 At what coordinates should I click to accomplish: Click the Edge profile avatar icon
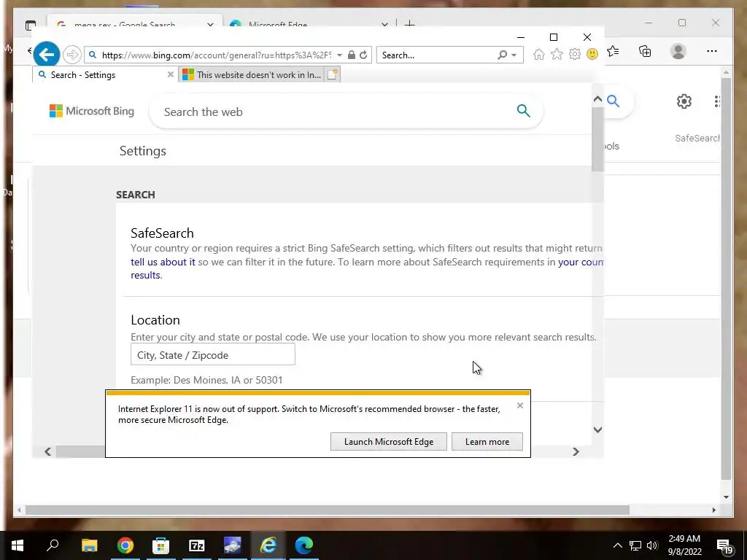[678, 51]
